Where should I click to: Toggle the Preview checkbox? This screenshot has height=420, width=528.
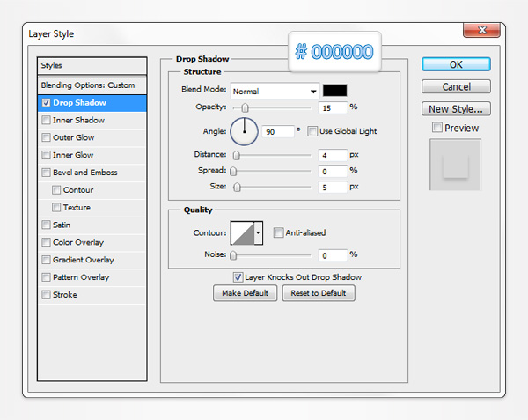[437, 128]
